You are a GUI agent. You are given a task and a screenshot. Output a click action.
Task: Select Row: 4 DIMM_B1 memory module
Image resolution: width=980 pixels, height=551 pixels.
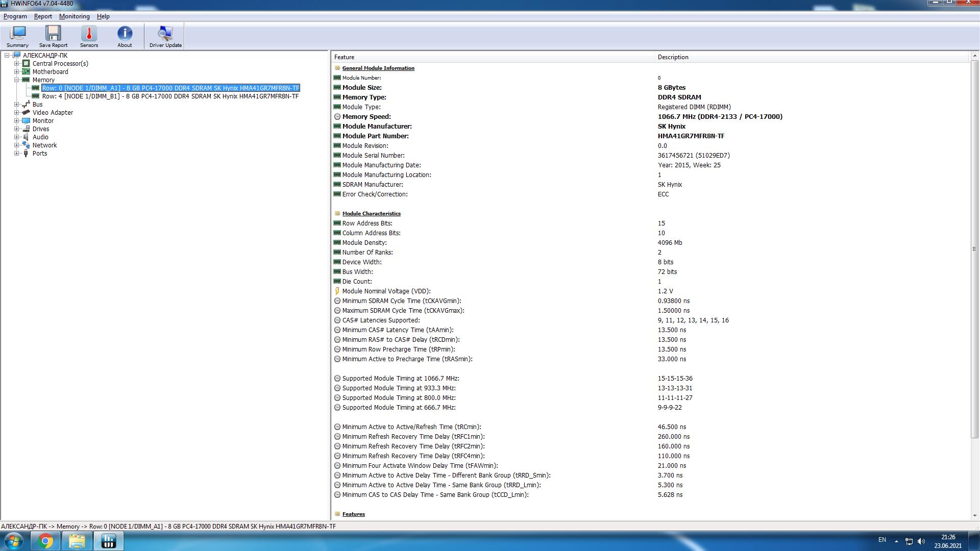(170, 96)
